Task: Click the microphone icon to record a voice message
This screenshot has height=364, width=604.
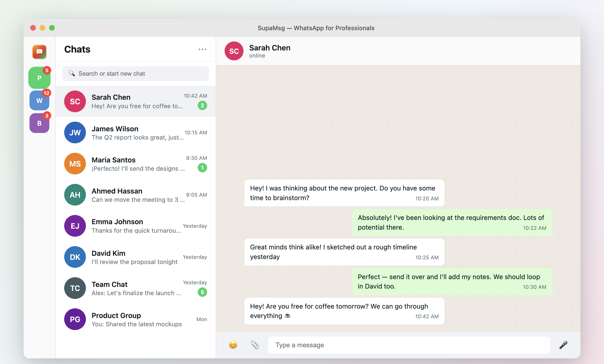Action: pos(564,345)
